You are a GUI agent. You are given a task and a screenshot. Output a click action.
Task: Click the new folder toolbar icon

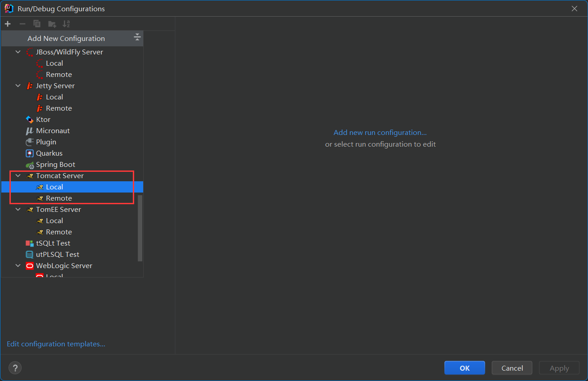click(52, 24)
